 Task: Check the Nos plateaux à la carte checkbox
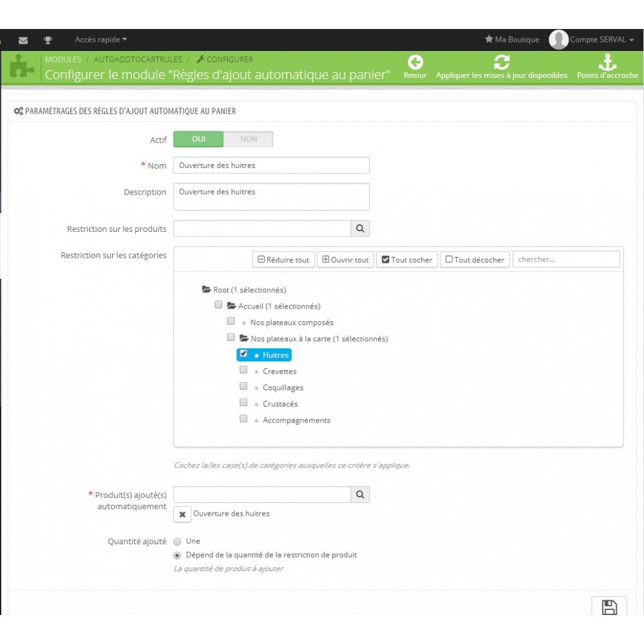pyautogui.click(x=231, y=337)
